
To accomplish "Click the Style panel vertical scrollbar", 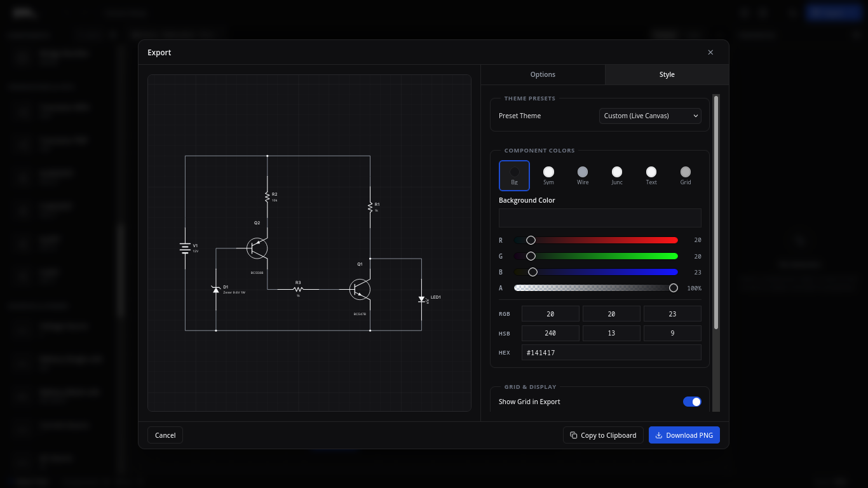I will point(716,212).
